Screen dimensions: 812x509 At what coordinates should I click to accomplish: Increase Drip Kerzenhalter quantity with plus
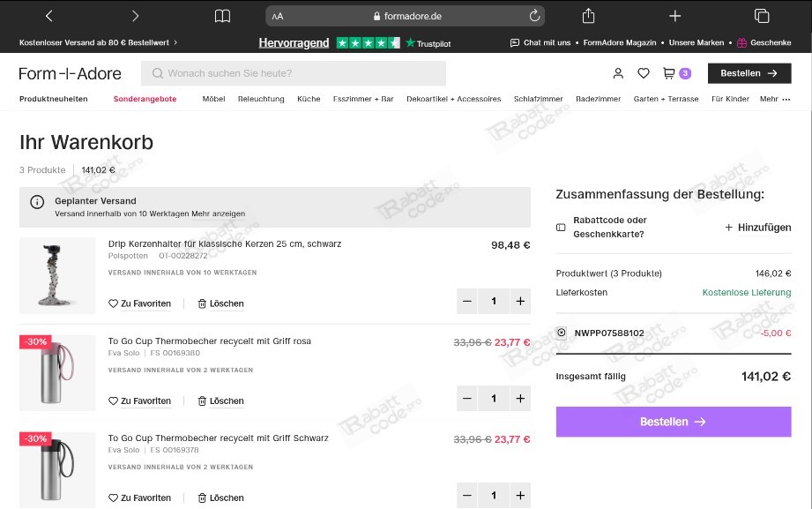point(520,301)
